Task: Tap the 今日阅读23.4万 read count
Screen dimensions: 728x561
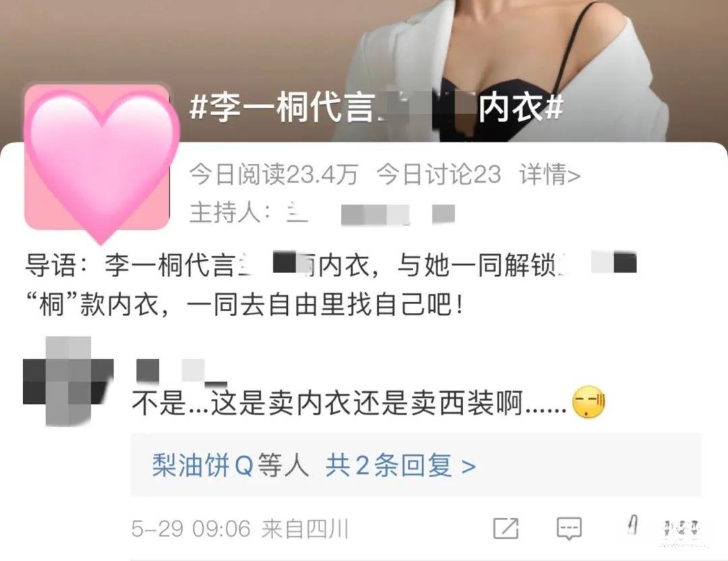Action: pyautogui.click(x=274, y=175)
